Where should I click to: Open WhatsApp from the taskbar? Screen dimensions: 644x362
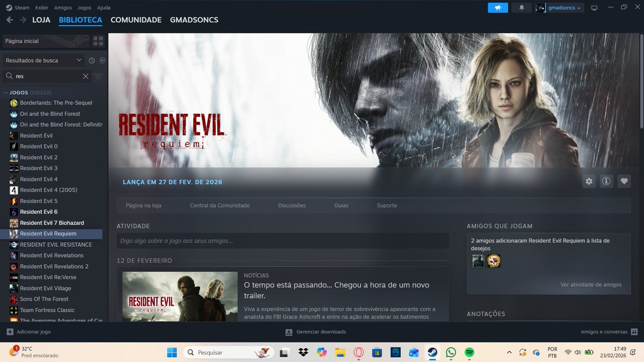451,352
